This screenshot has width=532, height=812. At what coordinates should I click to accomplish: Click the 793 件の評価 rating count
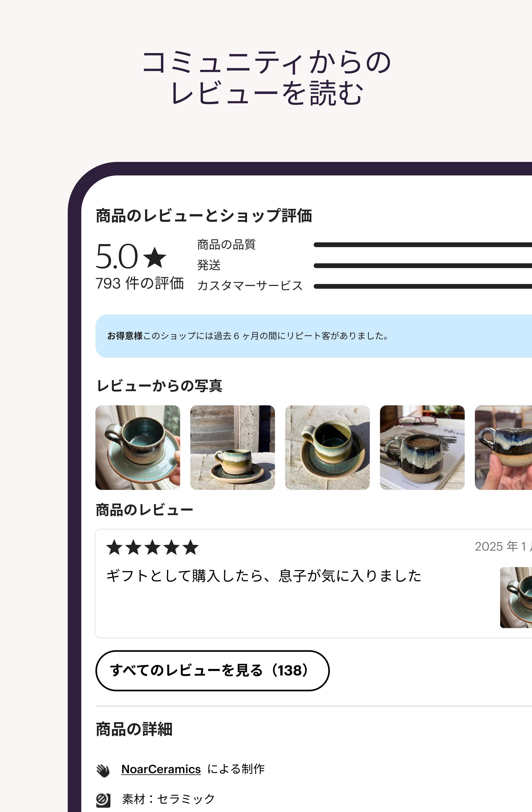[140, 283]
